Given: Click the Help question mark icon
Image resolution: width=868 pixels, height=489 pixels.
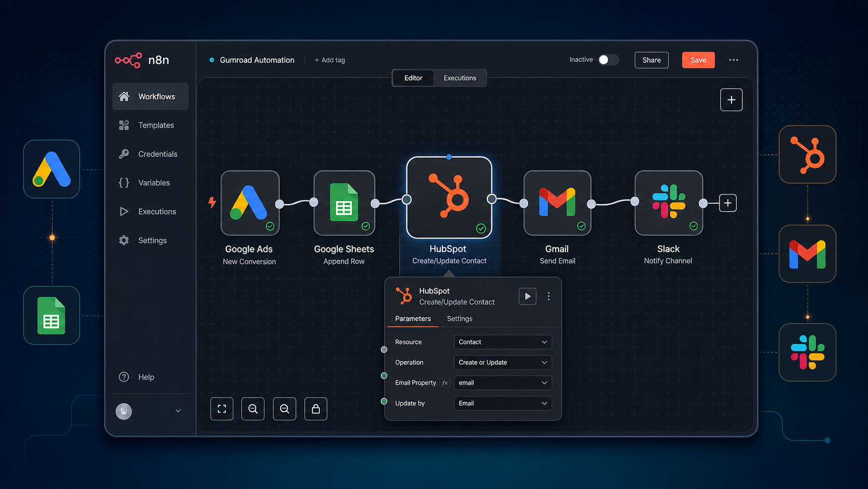Looking at the screenshot, I should [x=124, y=377].
